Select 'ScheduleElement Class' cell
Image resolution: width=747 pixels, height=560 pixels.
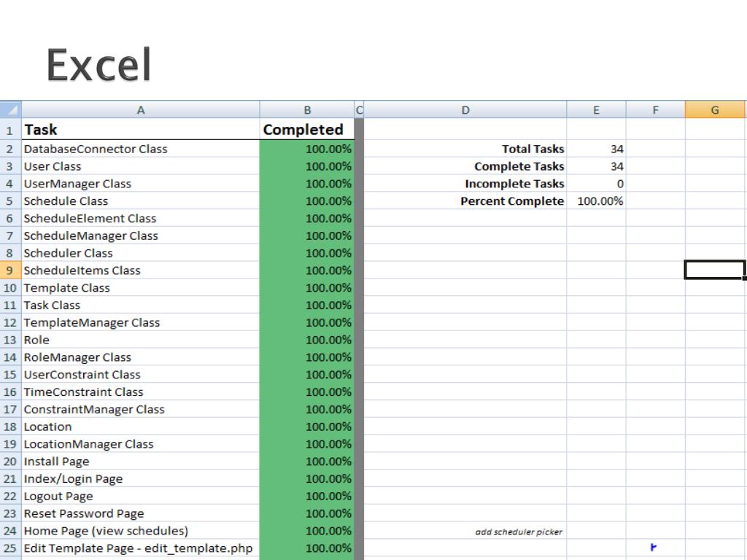click(x=141, y=219)
